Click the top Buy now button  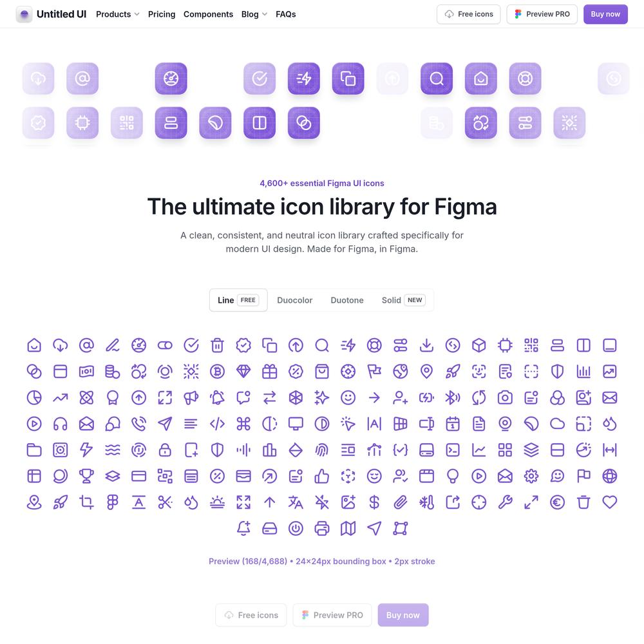605,14
